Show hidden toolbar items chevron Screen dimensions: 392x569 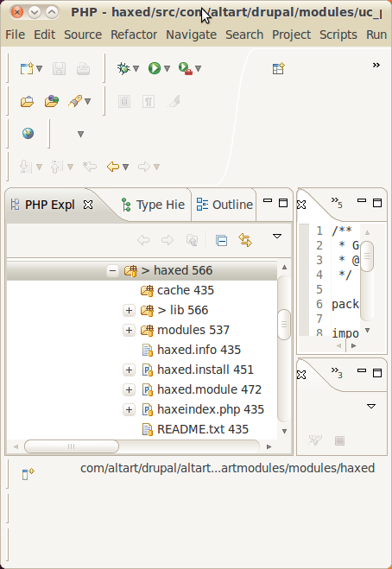click(376, 65)
